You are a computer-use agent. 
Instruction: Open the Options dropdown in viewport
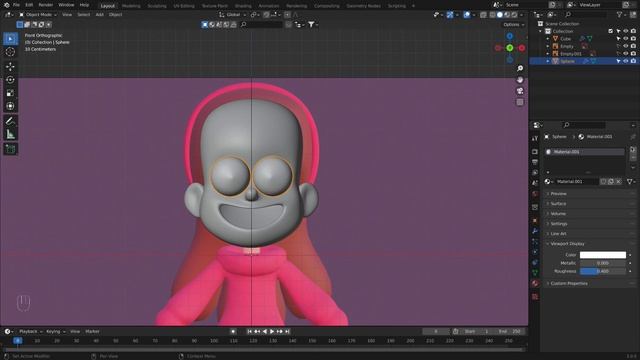pos(513,24)
